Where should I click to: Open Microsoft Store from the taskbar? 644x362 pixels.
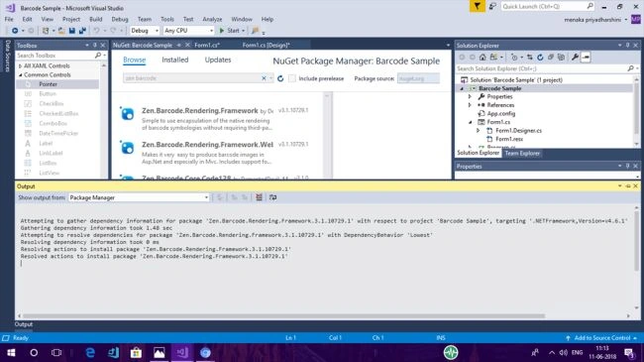point(136,352)
